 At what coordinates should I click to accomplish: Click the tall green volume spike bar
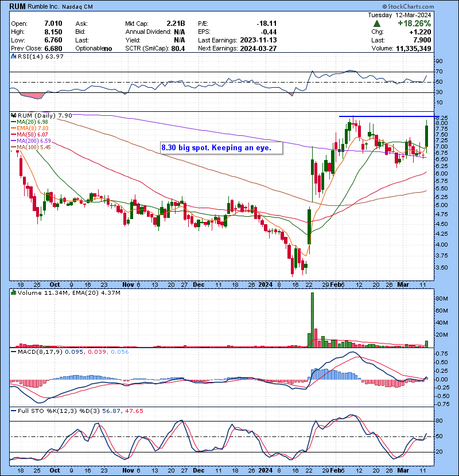tap(312, 319)
